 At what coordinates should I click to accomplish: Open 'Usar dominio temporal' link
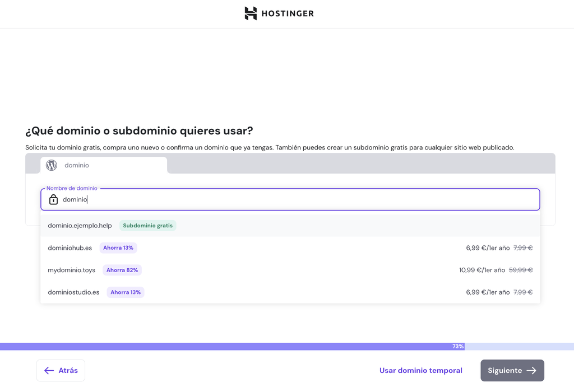(x=421, y=370)
